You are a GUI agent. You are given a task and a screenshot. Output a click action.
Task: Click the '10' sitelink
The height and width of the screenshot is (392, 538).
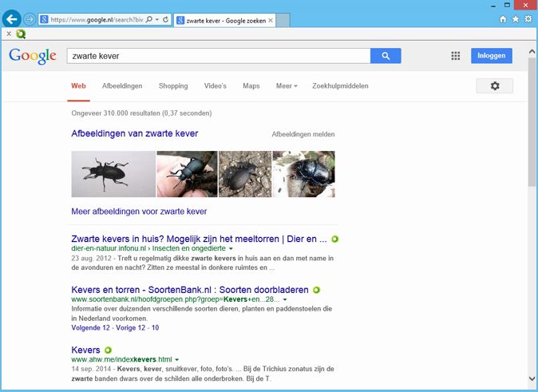[155, 328]
